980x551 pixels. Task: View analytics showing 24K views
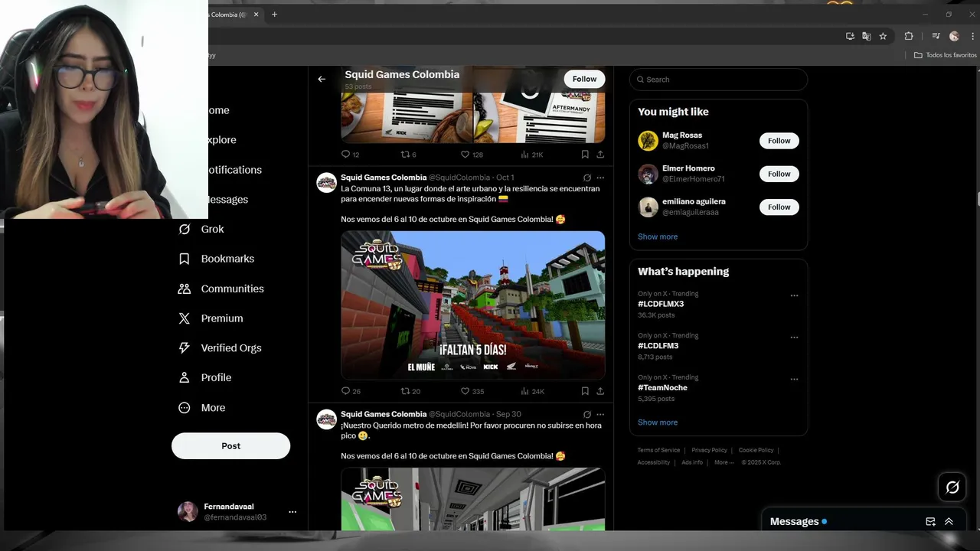coord(532,391)
